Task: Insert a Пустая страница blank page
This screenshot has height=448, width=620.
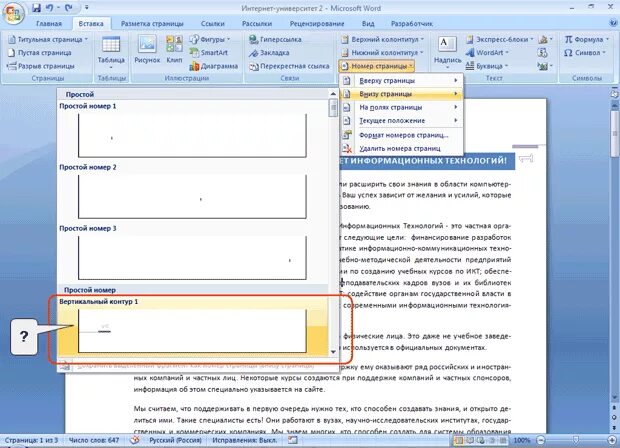Action: pyautogui.click(x=40, y=53)
